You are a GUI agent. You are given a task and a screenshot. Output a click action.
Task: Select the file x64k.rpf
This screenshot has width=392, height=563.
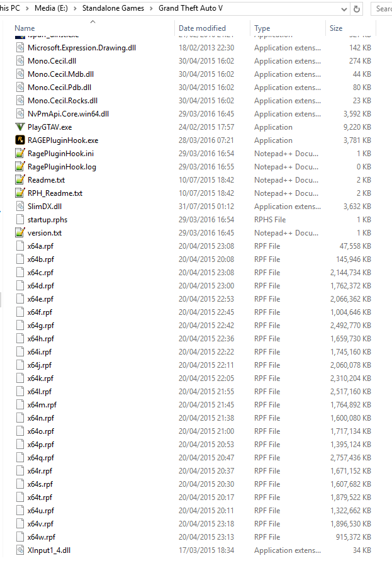(40, 378)
